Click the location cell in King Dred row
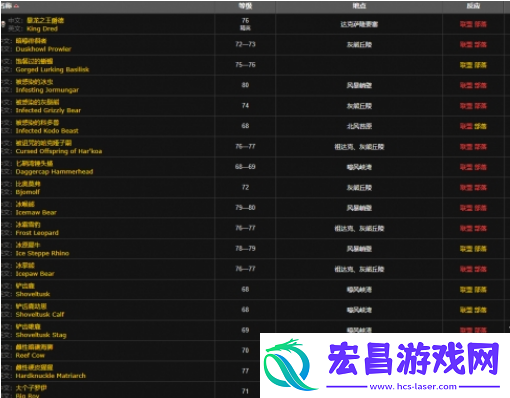 [x=359, y=24]
